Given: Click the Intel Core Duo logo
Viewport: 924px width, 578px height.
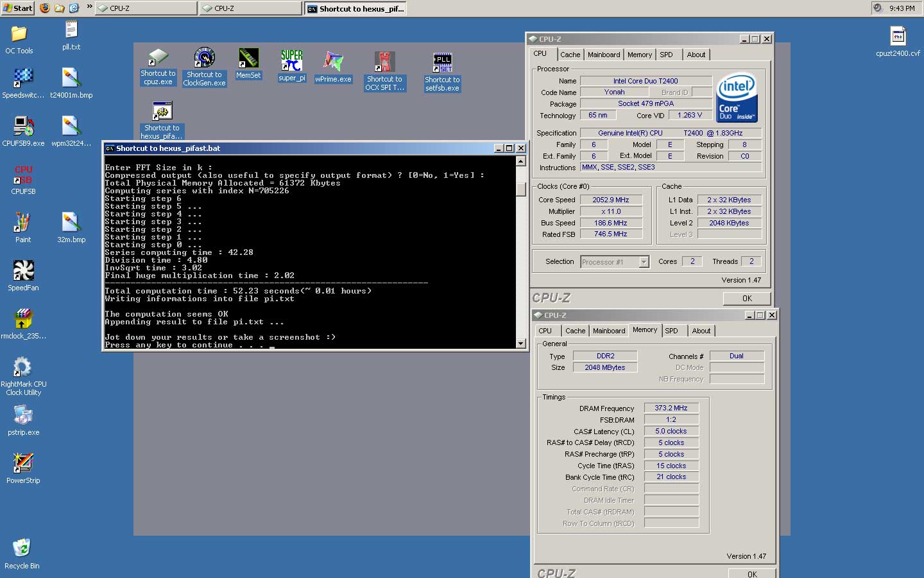Looking at the screenshot, I should 737,98.
